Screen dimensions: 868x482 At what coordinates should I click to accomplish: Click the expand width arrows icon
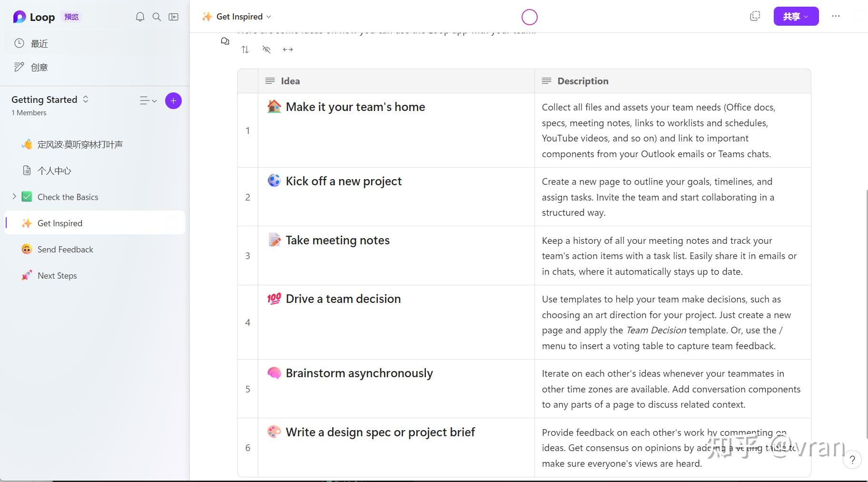[288, 50]
